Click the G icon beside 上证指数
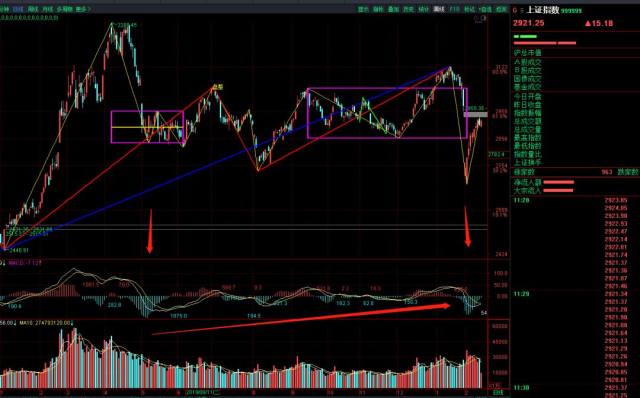This screenshot has width=640, height=398. 515,11
